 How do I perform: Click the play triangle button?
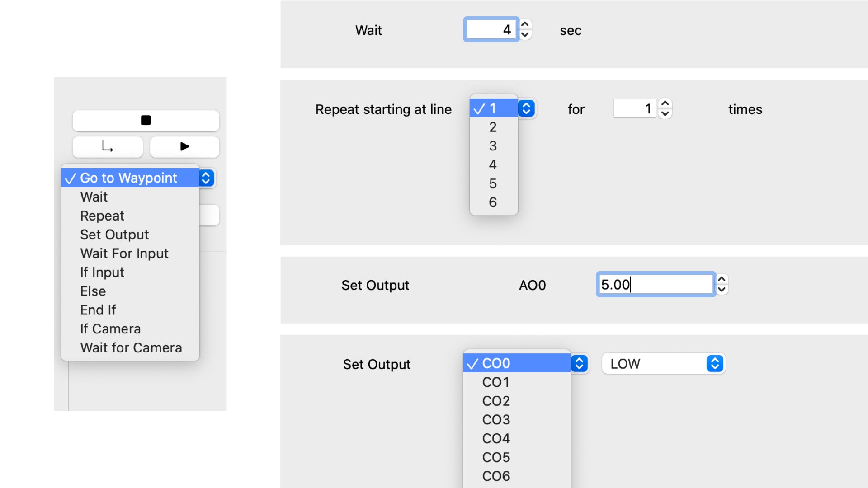tap(184, 147)
